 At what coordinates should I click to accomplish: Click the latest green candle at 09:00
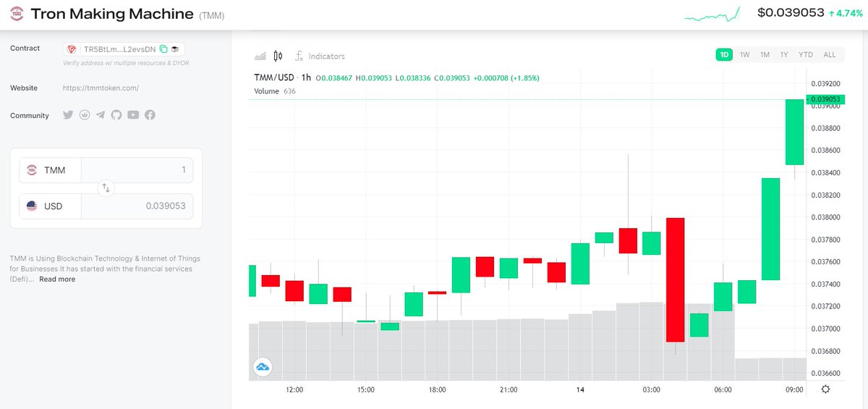tap(795, 132)
